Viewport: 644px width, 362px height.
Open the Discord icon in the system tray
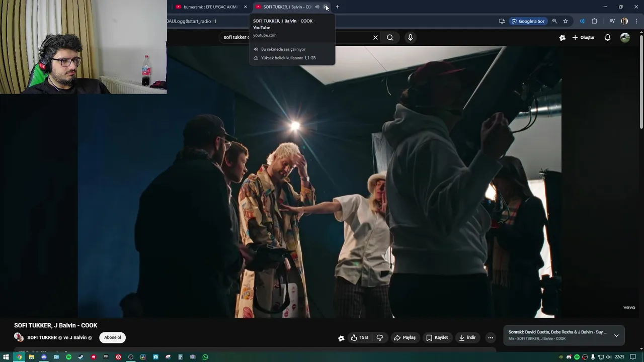569,357
